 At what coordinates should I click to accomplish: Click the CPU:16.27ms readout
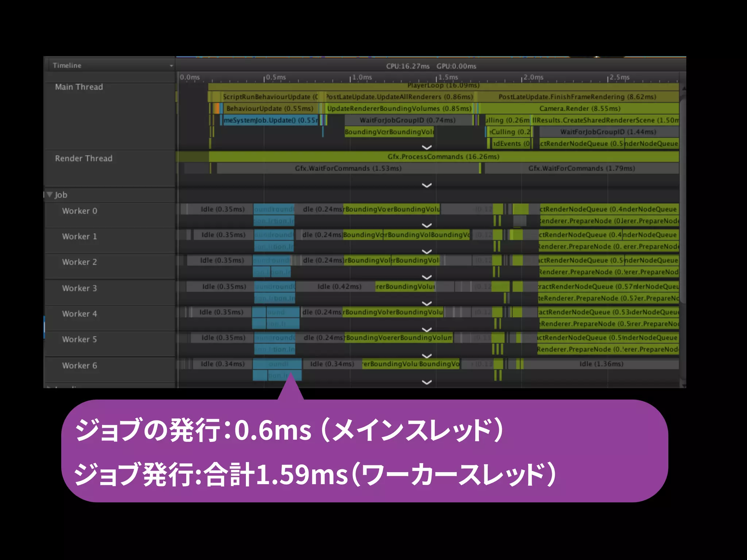coord(408,66)
